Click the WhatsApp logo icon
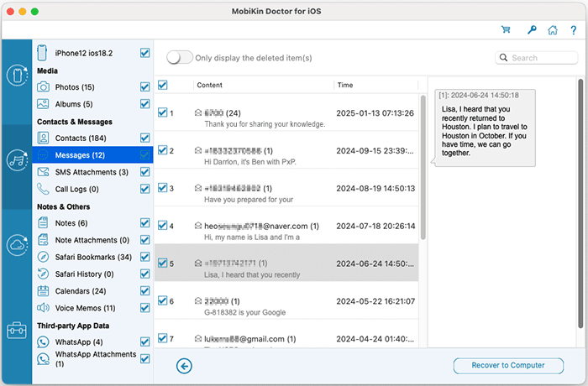The image size is (588, 386). (43, 342)
